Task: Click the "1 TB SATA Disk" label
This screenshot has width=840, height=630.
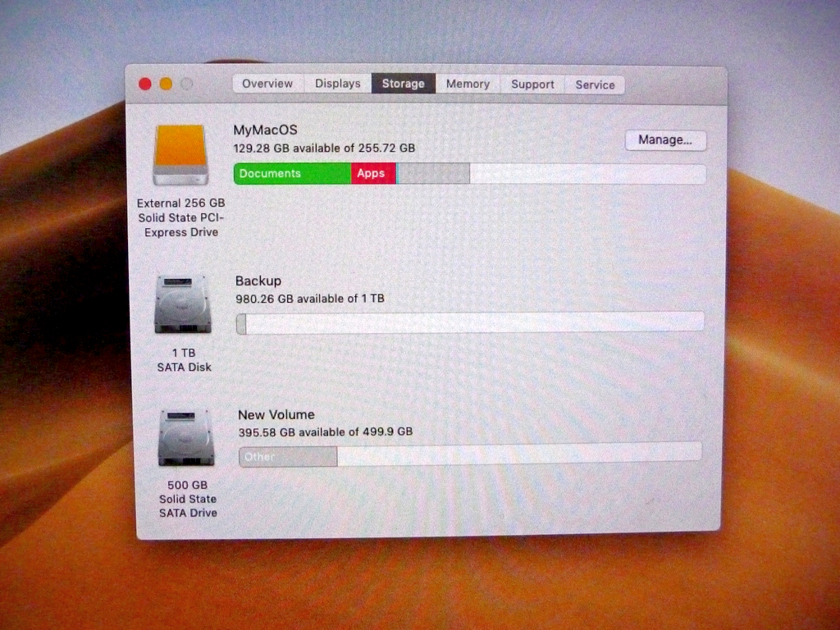Action: pyautogui.click(x=184, y=360)
